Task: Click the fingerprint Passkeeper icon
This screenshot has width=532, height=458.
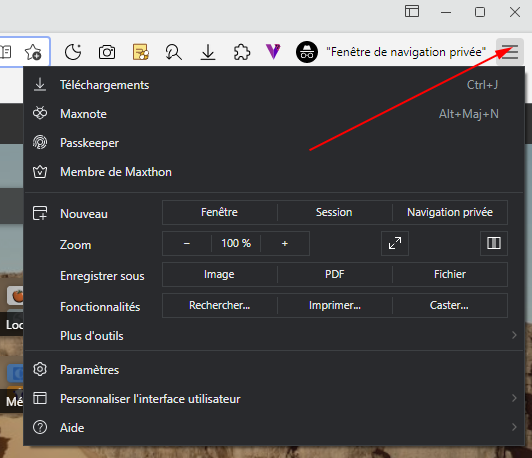Action: (40, 142)
